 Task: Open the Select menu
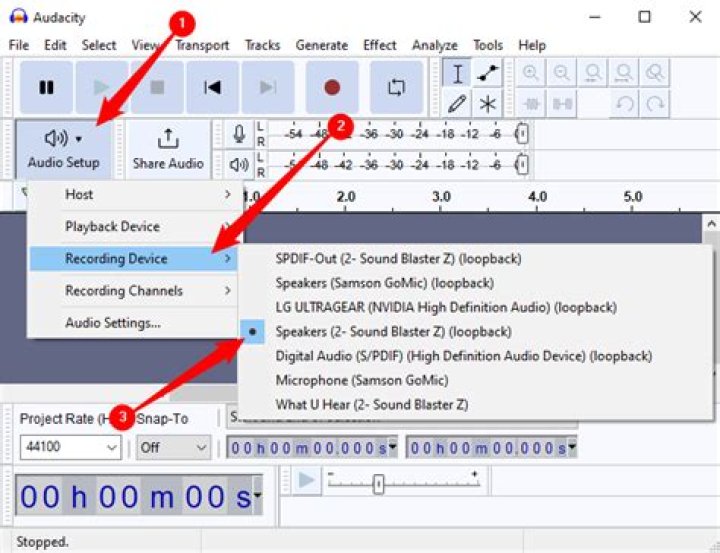99,45
